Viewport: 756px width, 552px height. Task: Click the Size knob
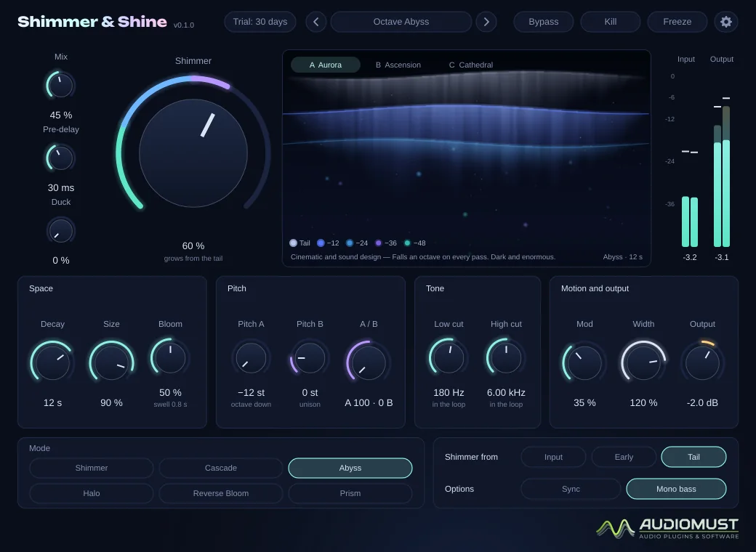pos(111,362)
